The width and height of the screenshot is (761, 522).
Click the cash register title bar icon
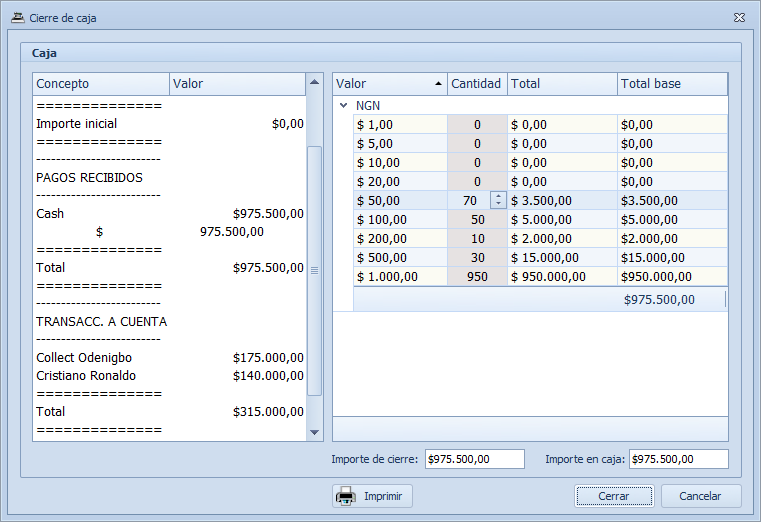17,18
